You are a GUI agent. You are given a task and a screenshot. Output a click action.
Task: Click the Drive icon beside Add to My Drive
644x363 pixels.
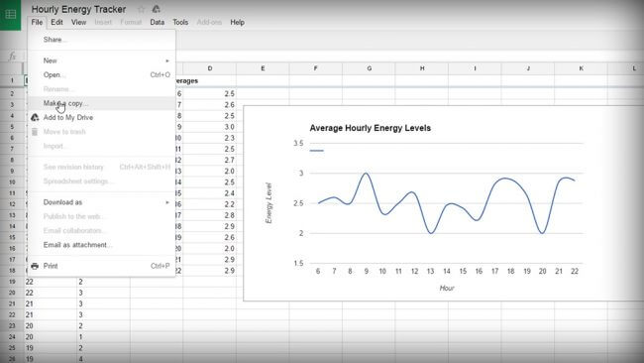35,118
